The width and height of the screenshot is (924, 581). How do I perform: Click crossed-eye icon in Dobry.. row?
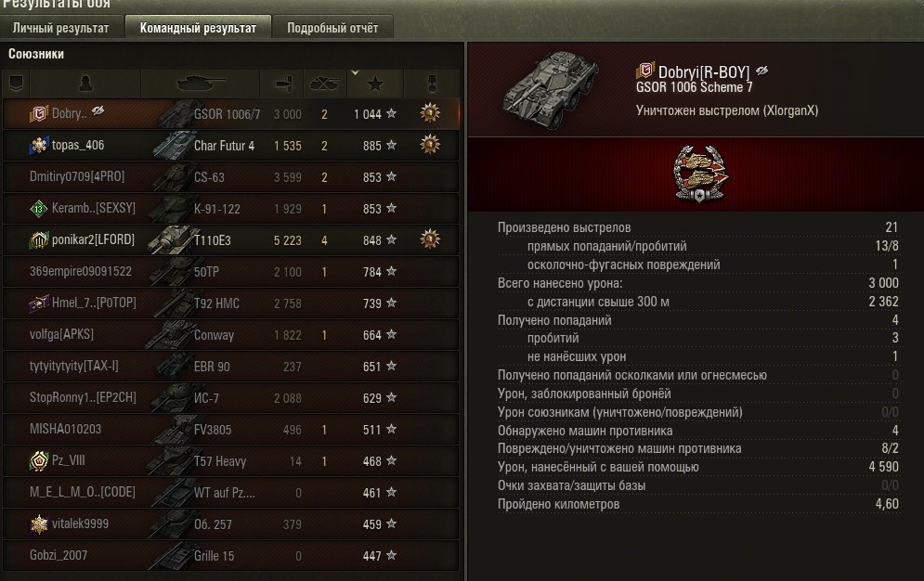click(x=98, y=110)
